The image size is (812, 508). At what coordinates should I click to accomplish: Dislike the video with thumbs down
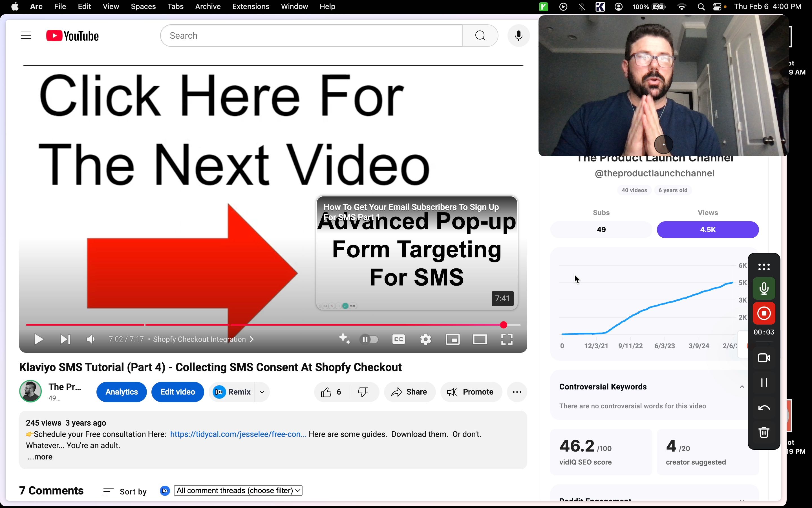[364, 392]
